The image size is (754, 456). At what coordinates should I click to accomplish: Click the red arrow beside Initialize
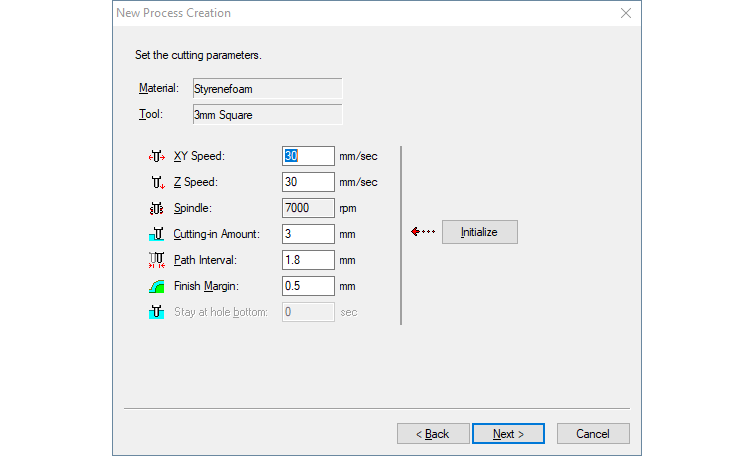(423, 232)
